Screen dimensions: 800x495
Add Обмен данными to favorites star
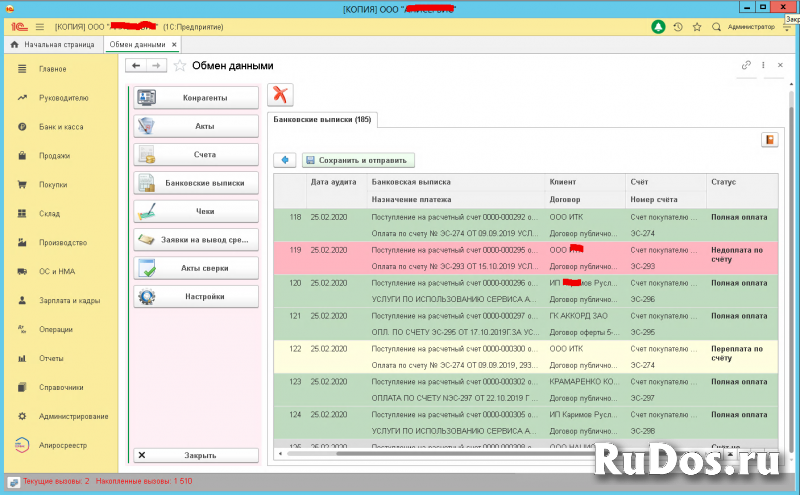coord(180,66)
